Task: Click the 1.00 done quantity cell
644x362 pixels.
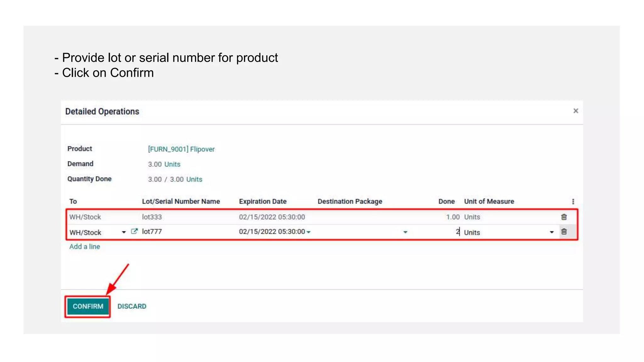Action: click(452, 217)
